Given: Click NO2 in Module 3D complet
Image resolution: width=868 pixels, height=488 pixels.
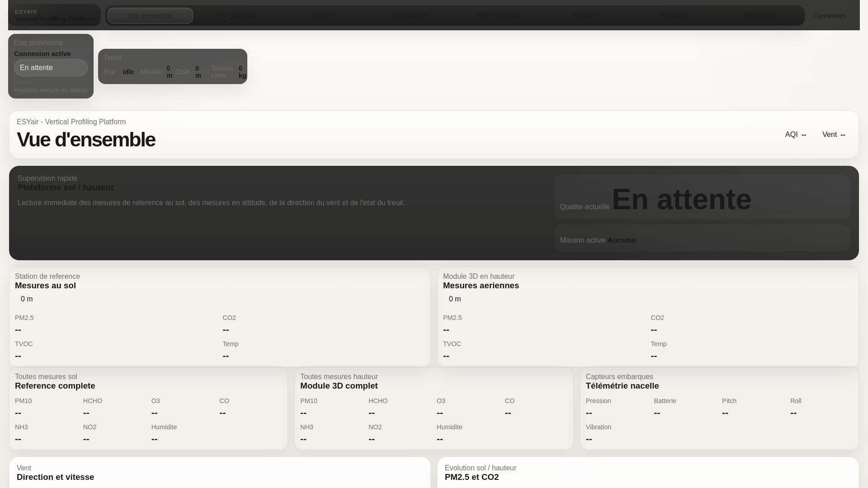Looking at the screenshot, I should tap(375, 427).
